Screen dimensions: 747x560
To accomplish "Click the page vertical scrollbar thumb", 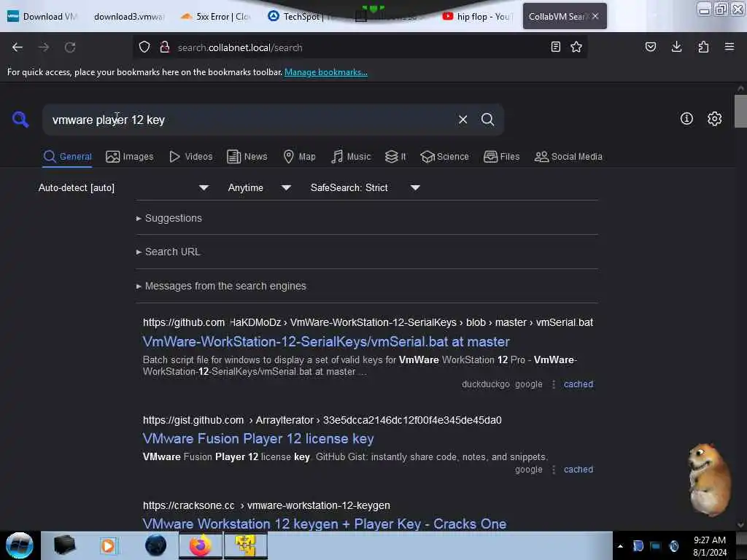I will 740,111.
